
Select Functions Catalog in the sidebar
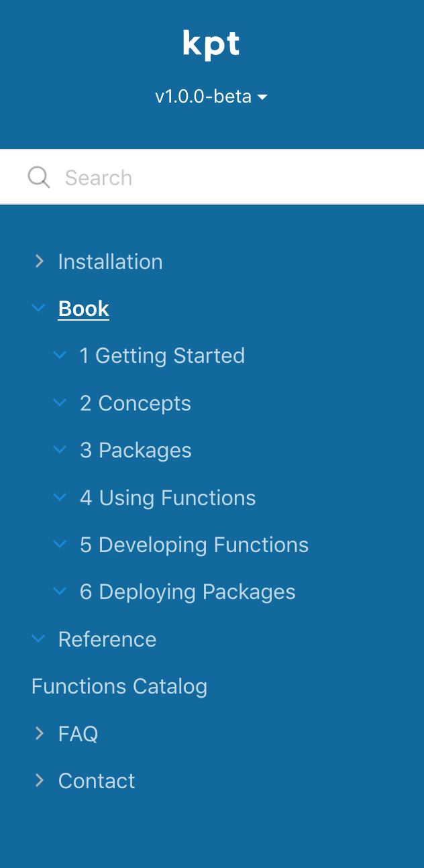click(x=119, y=686)
